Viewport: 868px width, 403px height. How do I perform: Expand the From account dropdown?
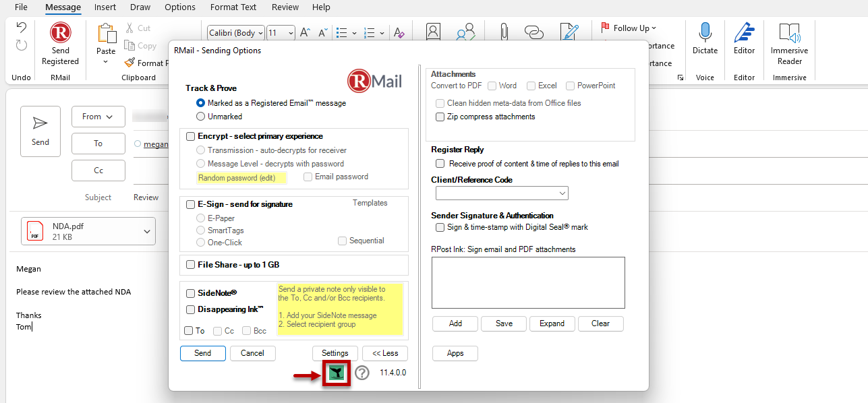tap(98, 117)
